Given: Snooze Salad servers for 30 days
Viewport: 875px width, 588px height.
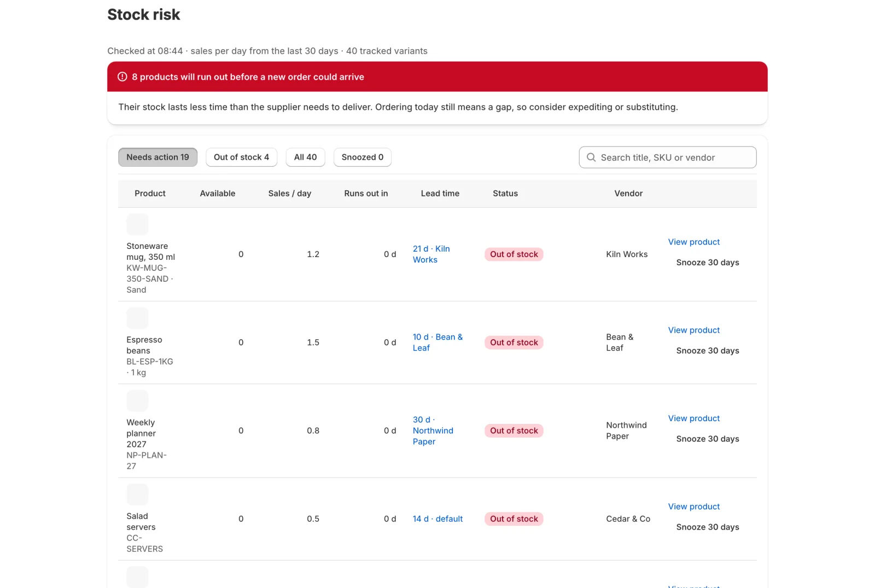Looking at the screenshot, I should pos(707,527).
